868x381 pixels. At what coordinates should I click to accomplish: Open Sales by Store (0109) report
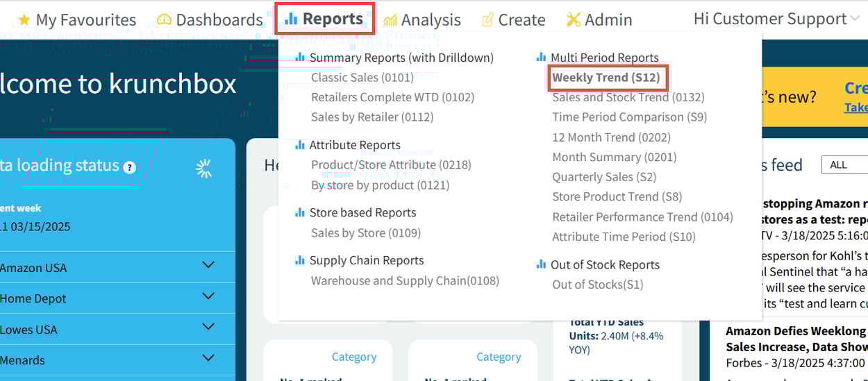tap(365, 233)
